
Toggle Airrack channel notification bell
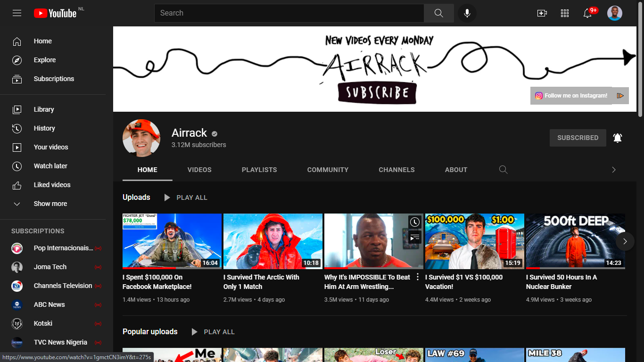(618, 138)
